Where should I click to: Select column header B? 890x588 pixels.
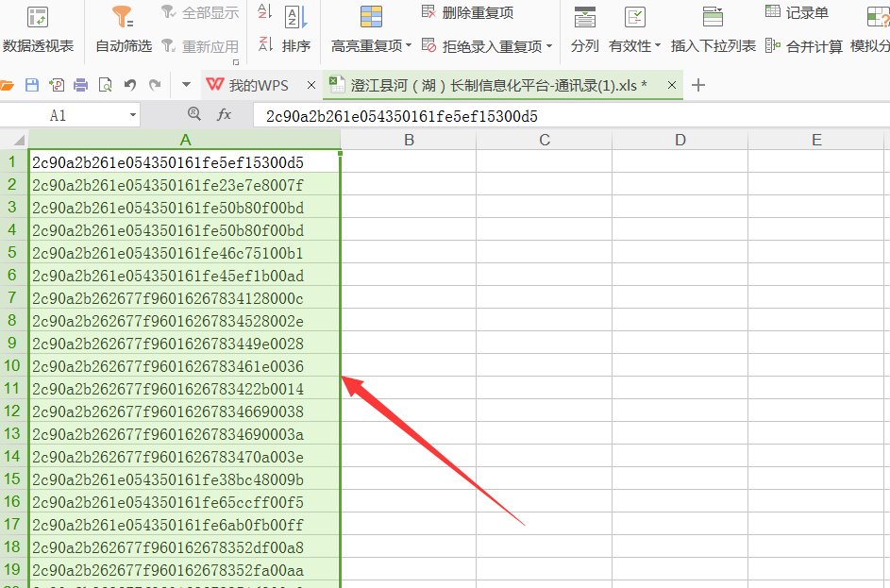[x=408, y=139]
